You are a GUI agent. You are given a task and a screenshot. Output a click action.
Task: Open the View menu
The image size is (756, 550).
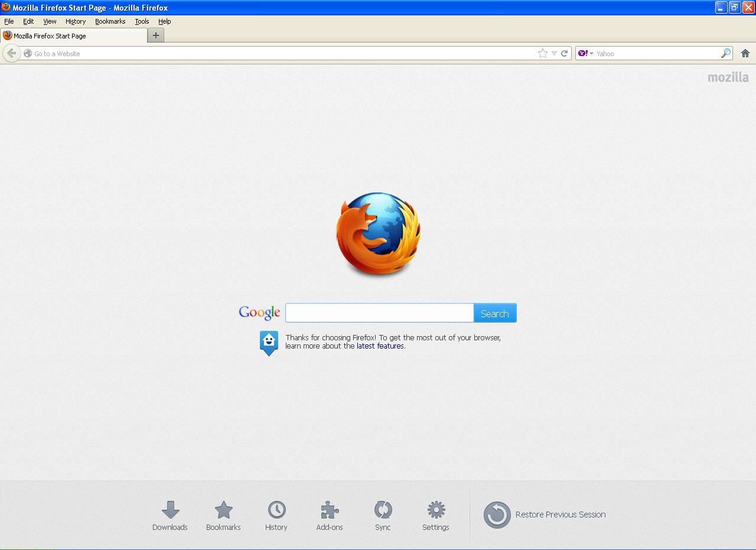tap(50, 21)
